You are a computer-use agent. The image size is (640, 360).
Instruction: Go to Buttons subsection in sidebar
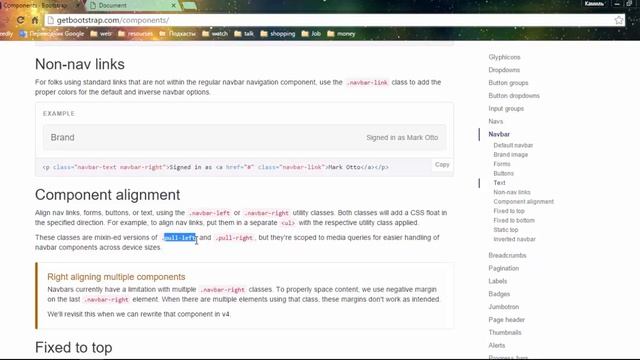[503, 173]
